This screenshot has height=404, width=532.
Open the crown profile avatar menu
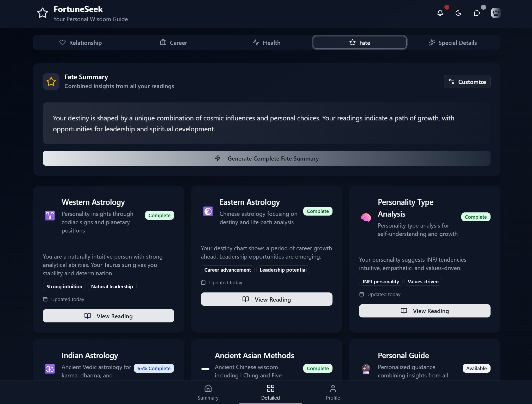(496, 13)
